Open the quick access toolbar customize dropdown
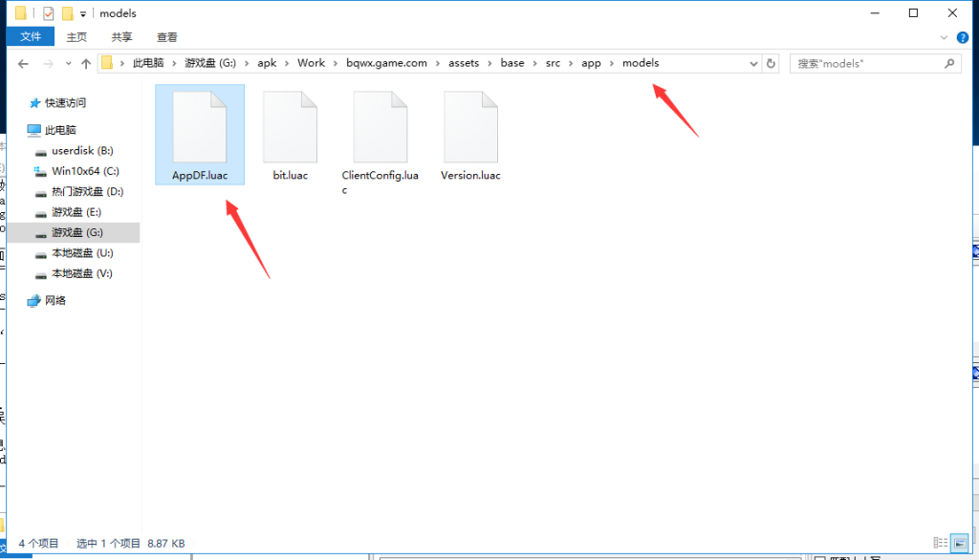 pos(84,14)
